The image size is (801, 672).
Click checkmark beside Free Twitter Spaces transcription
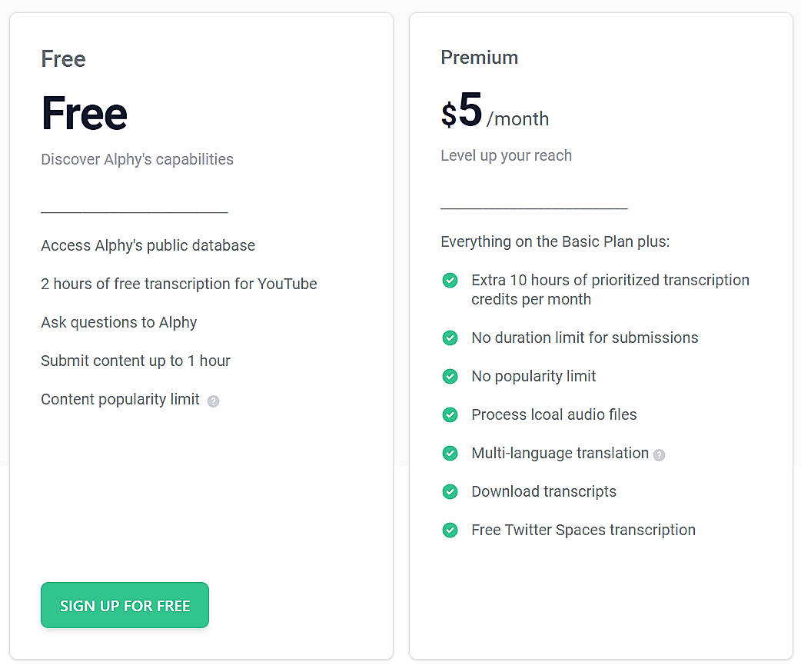pos(450,530)
